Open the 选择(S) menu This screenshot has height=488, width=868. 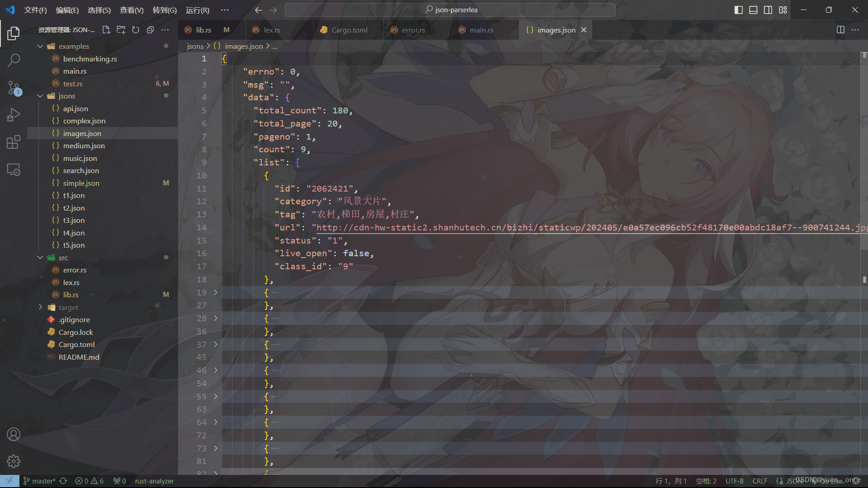99,10
